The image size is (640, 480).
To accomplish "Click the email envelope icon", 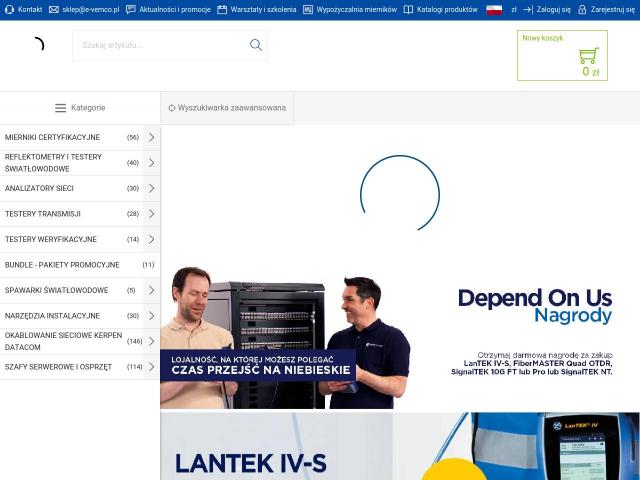I will click(54, 9).
